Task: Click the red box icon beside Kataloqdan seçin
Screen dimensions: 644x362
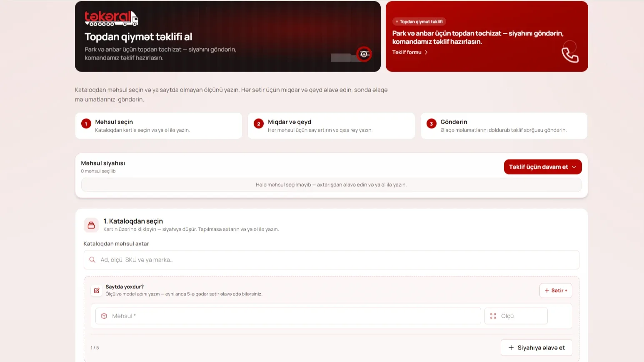Action: point(91,225)
